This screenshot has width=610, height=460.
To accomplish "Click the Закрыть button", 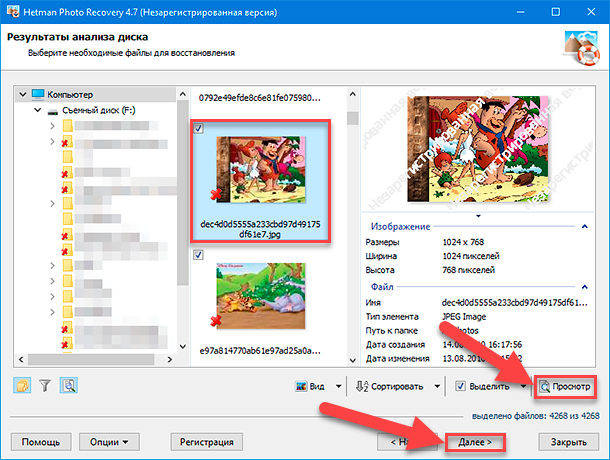I will pos(568,442).
